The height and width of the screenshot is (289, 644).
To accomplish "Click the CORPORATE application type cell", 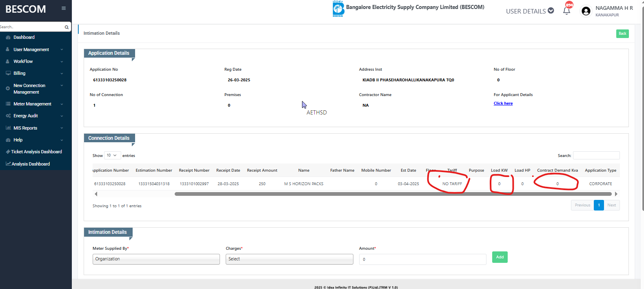I will [x=600, y=184].
